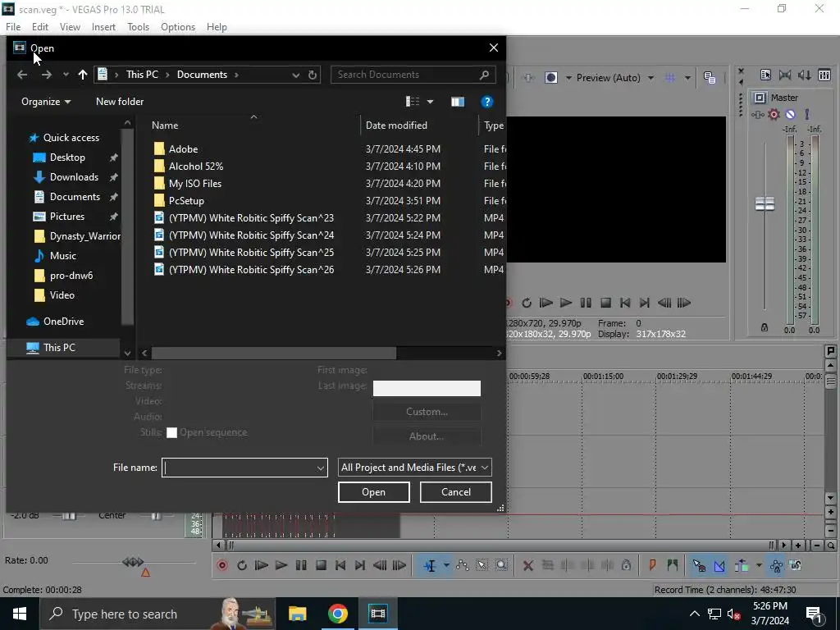
Task: Click Play in the timeline transport bar
Action: [x=281, y=565]
